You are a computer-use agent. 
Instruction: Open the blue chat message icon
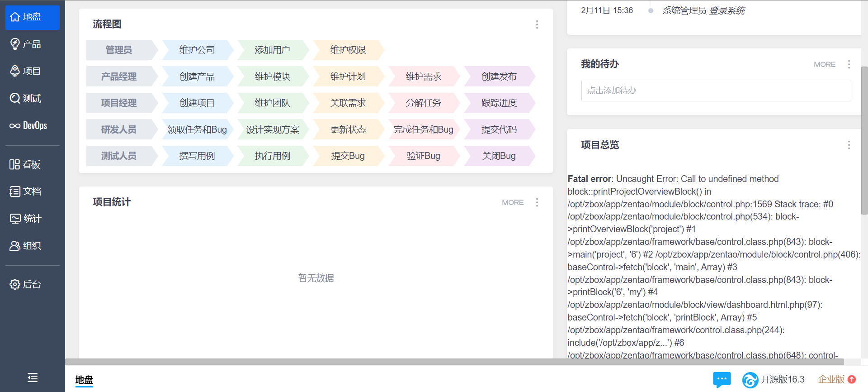coord(722,379)
